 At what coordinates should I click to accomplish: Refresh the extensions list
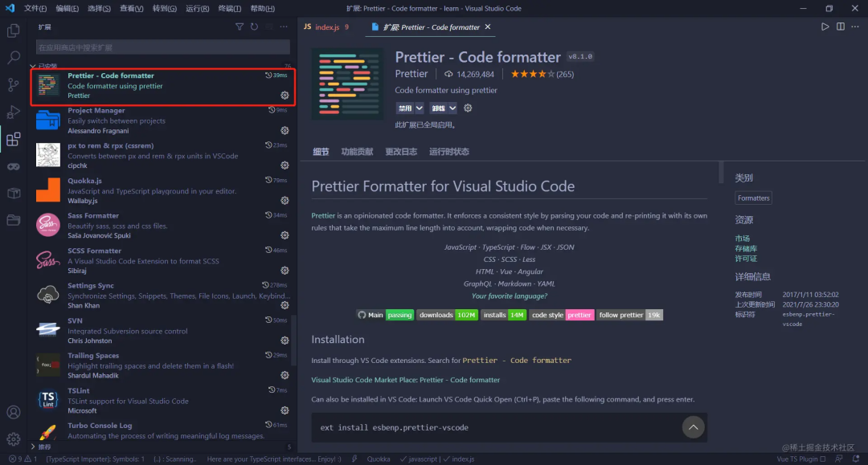254,27
